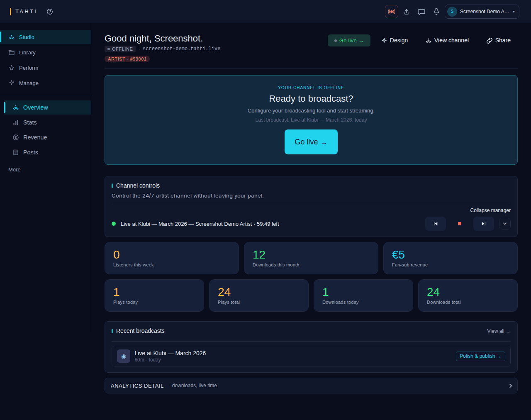Click the red broadcast signal icon

point(392,12)
